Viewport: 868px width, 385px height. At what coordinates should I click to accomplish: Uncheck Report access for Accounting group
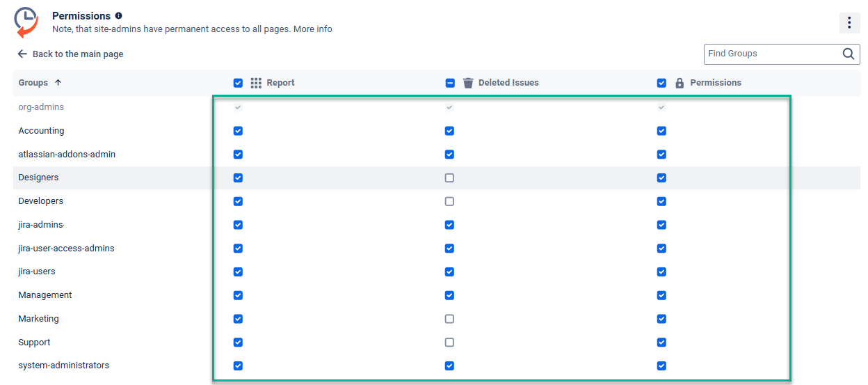[x=238, y=131]
